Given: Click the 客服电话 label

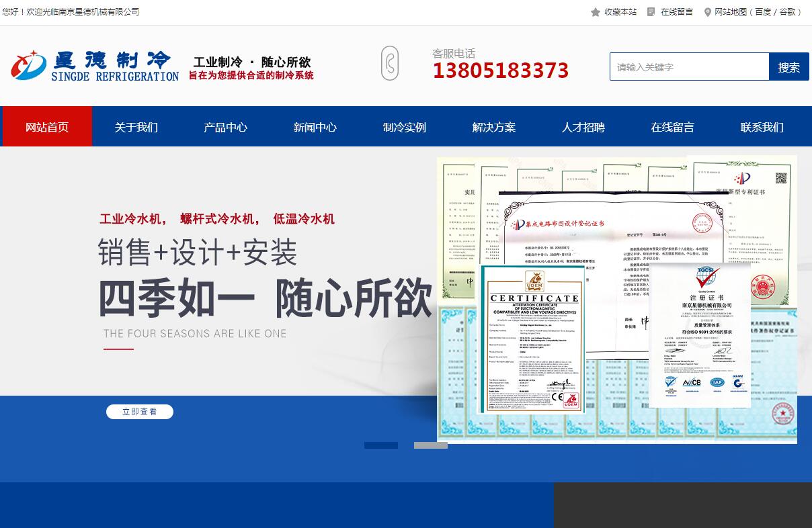Looking at the screenshot, I should click(454, 53).
